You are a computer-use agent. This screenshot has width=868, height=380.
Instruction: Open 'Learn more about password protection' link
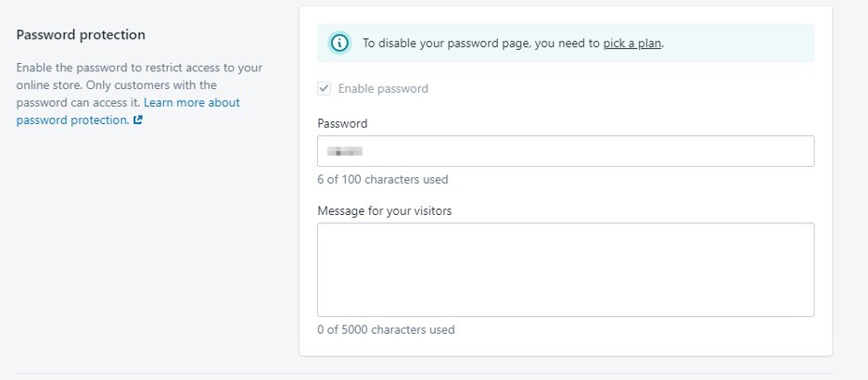[128, 111]
